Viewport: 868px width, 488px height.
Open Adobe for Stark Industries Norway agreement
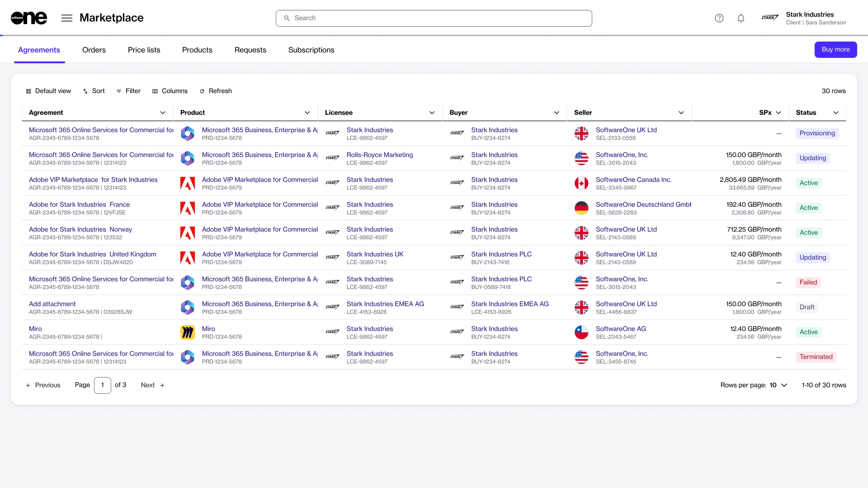click(80, 229)
